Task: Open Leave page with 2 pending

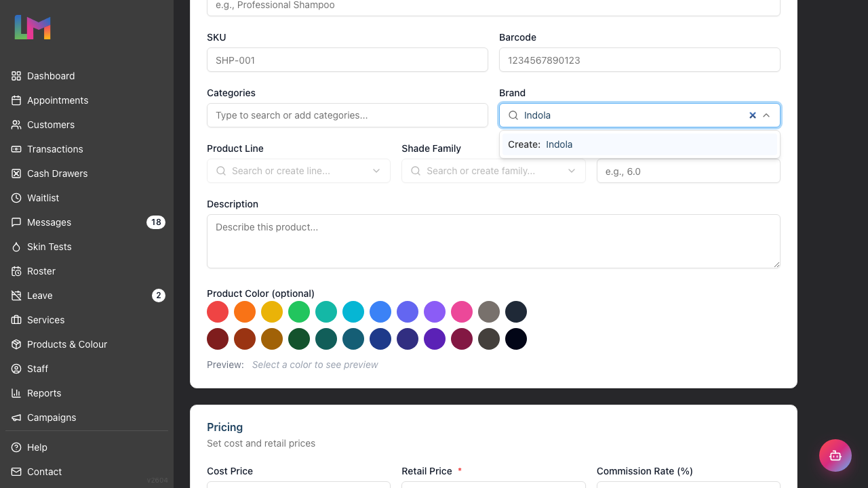Action: coord(87,296)
